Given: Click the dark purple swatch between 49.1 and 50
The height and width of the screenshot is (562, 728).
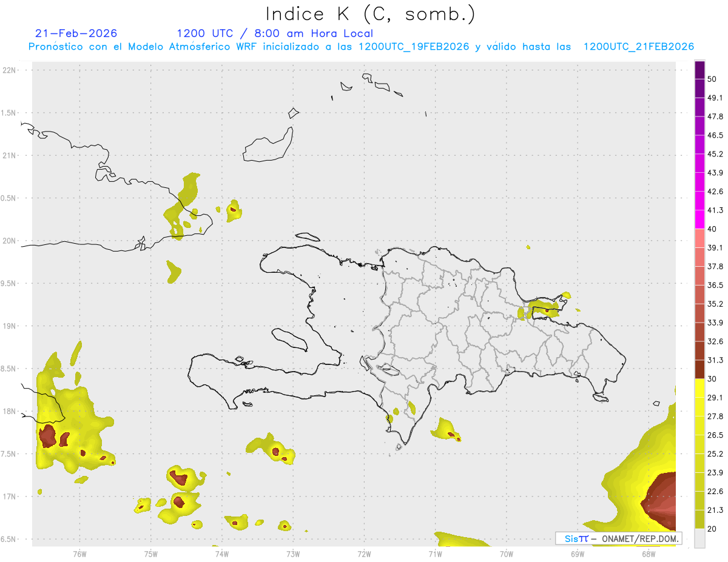Looking at the screenshot, I should 699,89.
